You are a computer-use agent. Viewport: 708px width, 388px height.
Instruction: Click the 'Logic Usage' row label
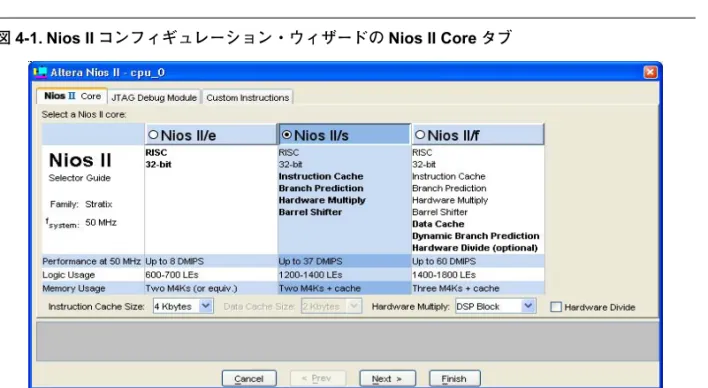coord(69,275)
